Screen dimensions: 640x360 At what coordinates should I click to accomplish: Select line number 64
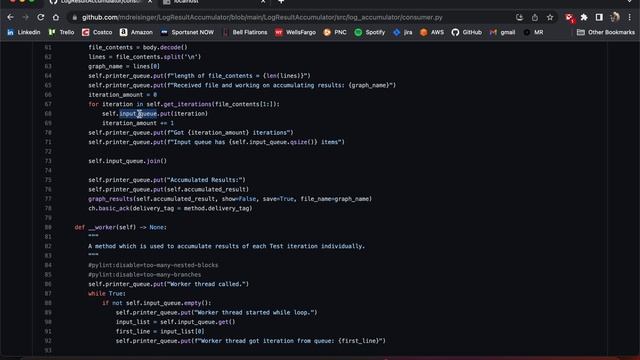pyautogui.click(x=48, y=76)
